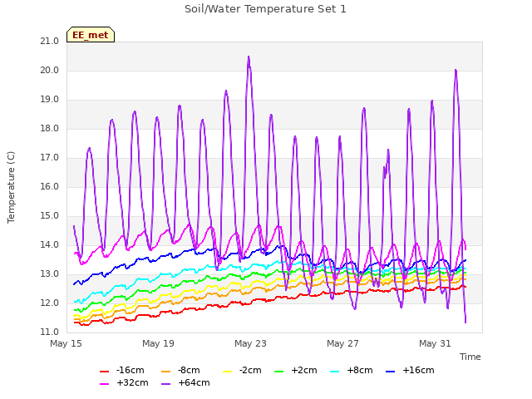Select the -16cm legend label
Viewport: 532px width, 399px height.
point(130,370)
